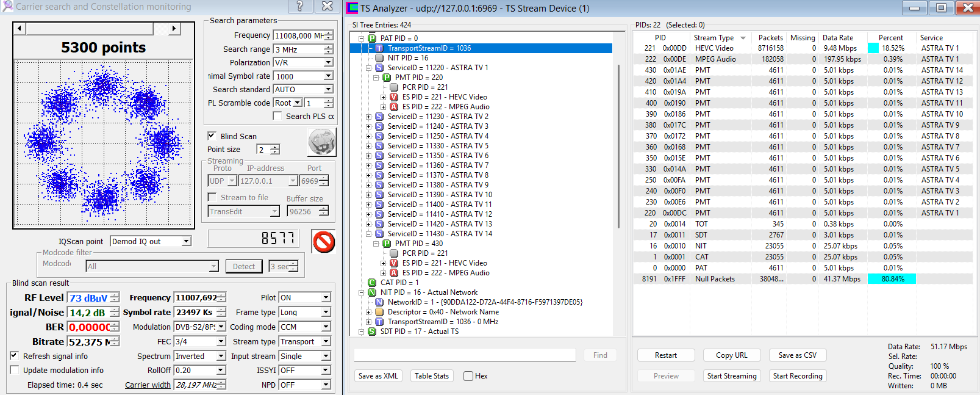Image resolution: width=980 pixels, height=395 pixels.
Task: Open the Pilot ON dropdown
Action: [326, 297]
